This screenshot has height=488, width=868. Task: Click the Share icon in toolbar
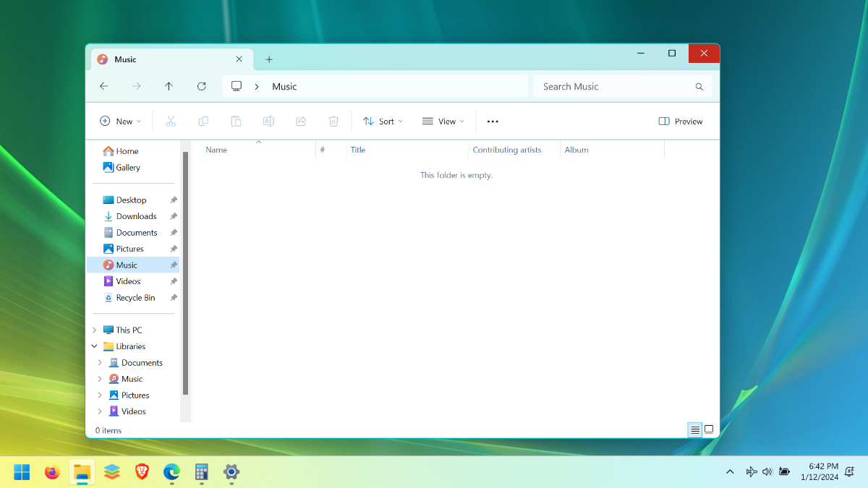click(301, 121)
